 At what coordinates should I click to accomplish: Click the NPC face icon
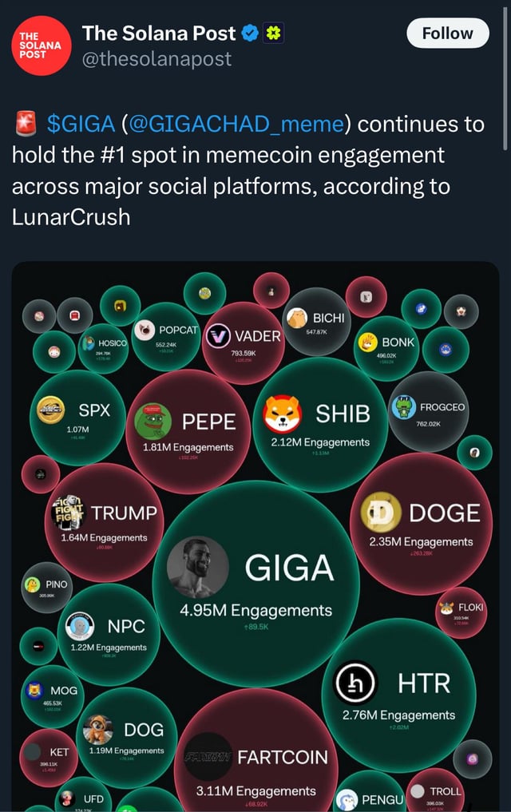(x=81, y=626)
